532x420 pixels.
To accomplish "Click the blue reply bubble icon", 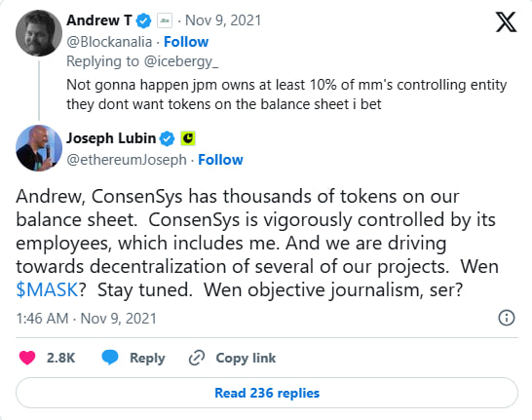I will (x=110, y=358).
